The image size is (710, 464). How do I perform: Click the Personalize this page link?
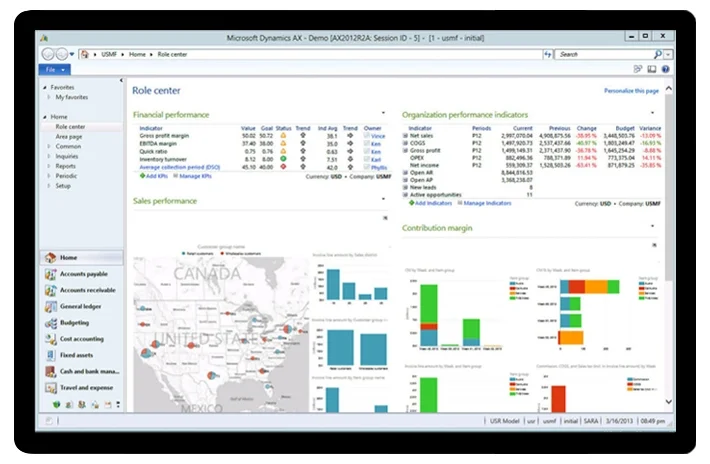631,91
